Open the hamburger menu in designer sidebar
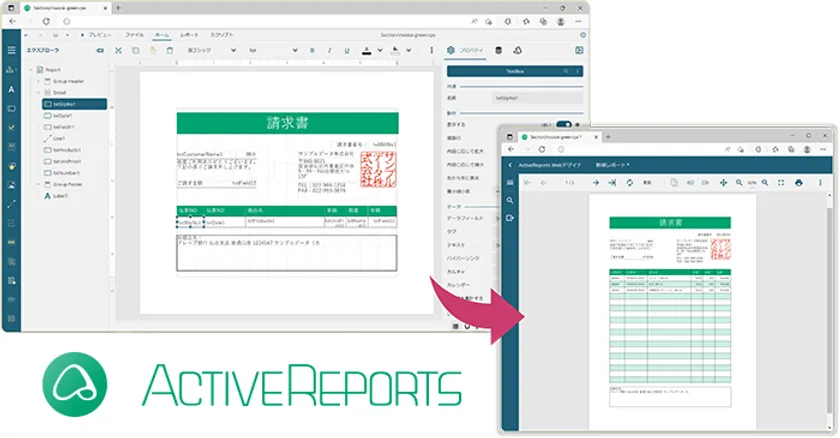840x438 pixels. coord(11,49)
